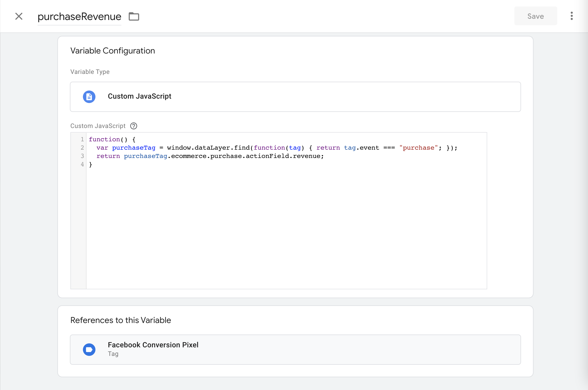The width and height of the screenshot is (588, 390).
Task: Click the Custom JavaScript field label
Action: (x=98, y=126)
